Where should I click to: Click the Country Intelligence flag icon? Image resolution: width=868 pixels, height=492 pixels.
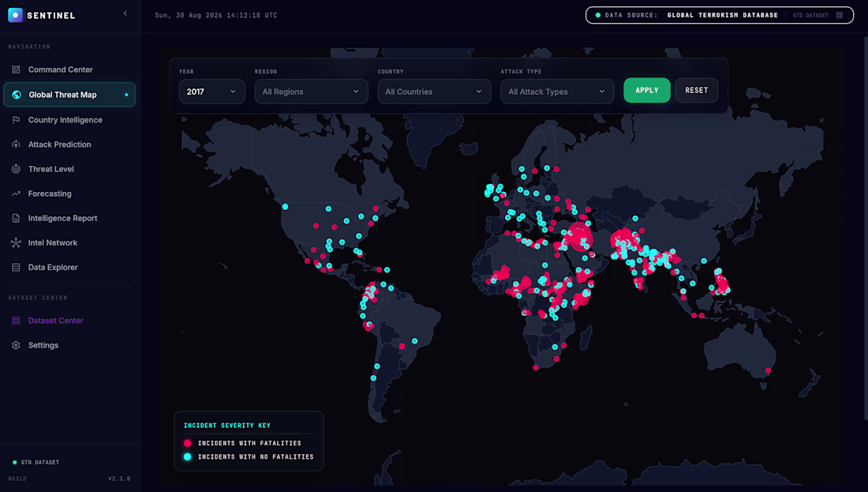pos(16,120)
